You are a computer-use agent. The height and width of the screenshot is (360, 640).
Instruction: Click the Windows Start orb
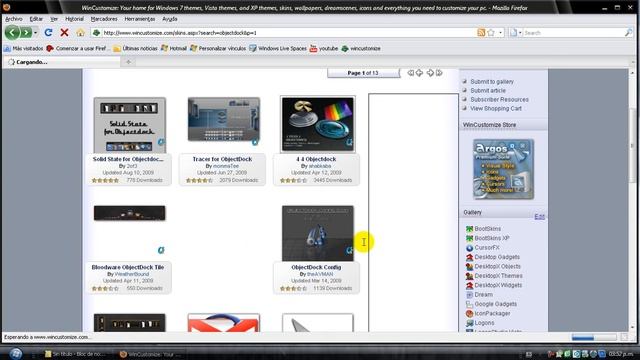[16, 353]
